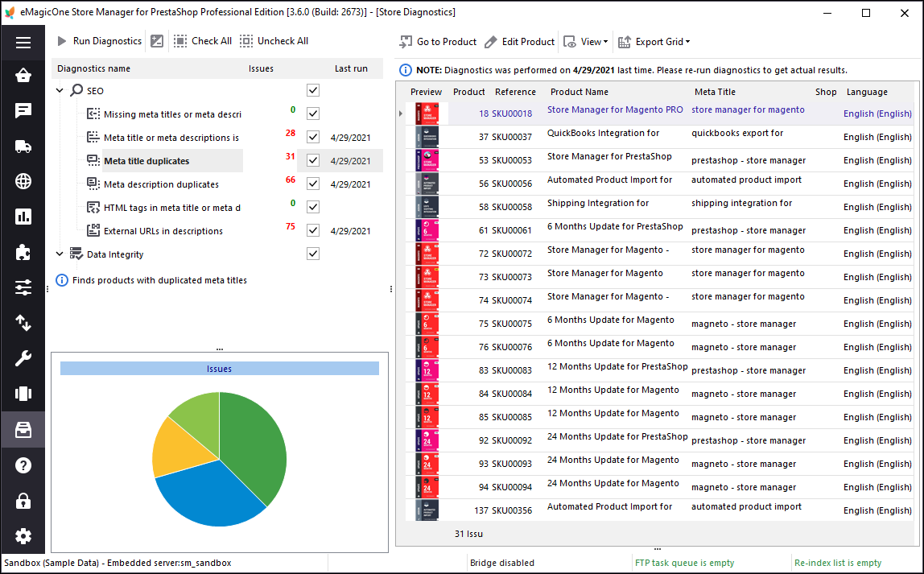The image size is (924, 574).
Task: Click 'FTP task queue is empty' status text
Action: point(684,563)
